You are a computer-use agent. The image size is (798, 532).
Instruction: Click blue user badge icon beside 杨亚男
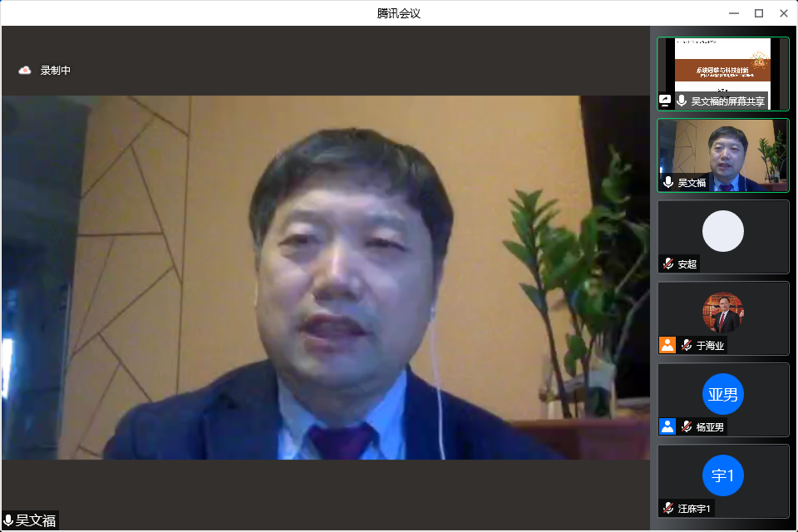tap(667, 426)
